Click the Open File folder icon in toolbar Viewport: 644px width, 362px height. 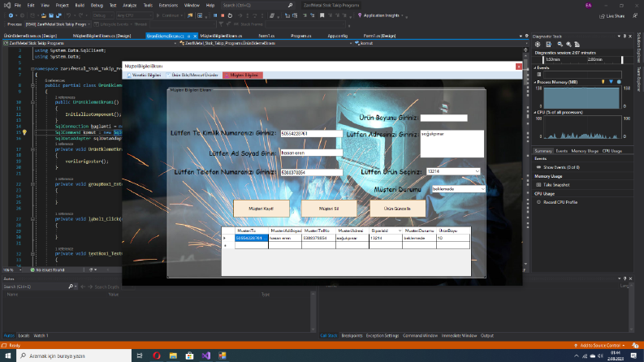(x=44, y=15)
